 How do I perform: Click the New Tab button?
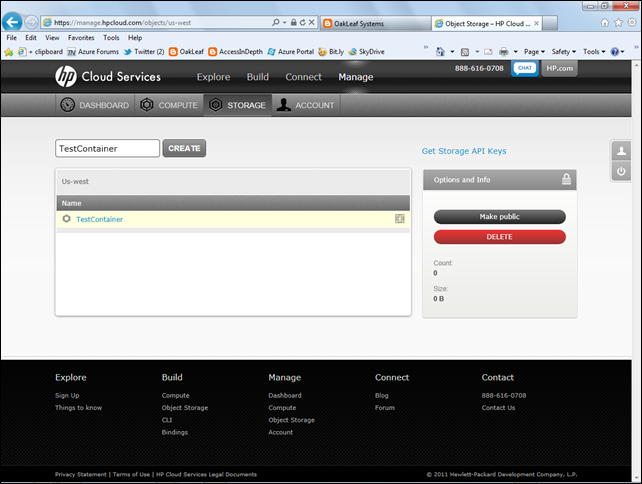pos(550,24)
